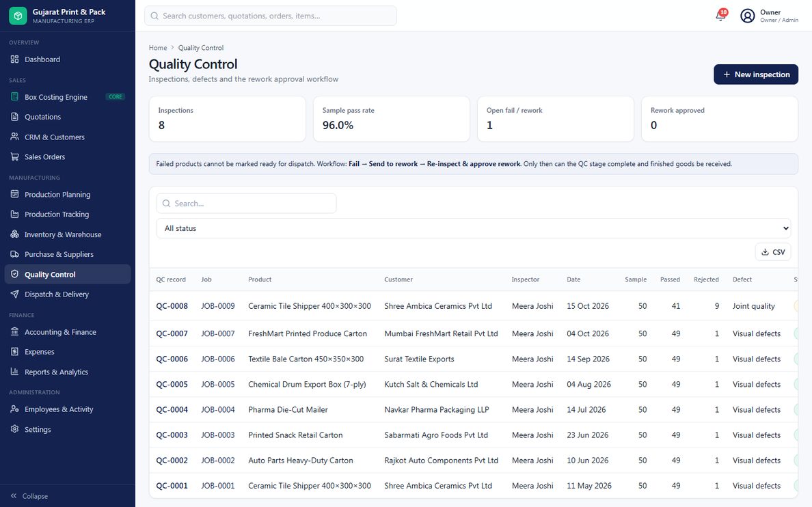The image size is (812, 507).
Task: Open Dashboard via its grid icon
Action: tap(14, 59)
